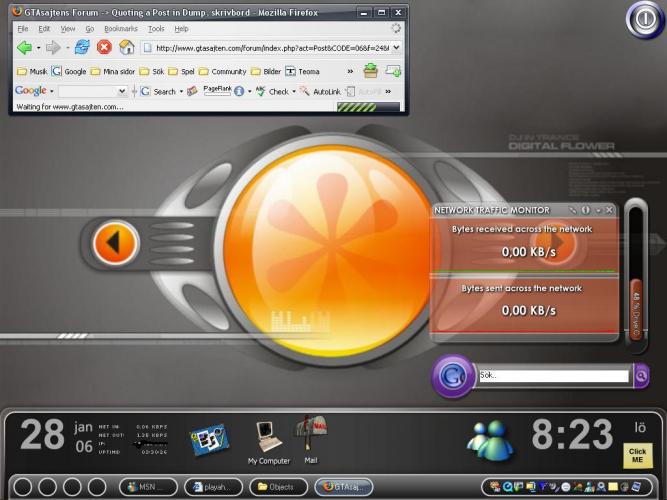The width and height of the screenshot is (667, 500).
Task: Switch to the Objects taskbar window
Action: coord(277,487)
